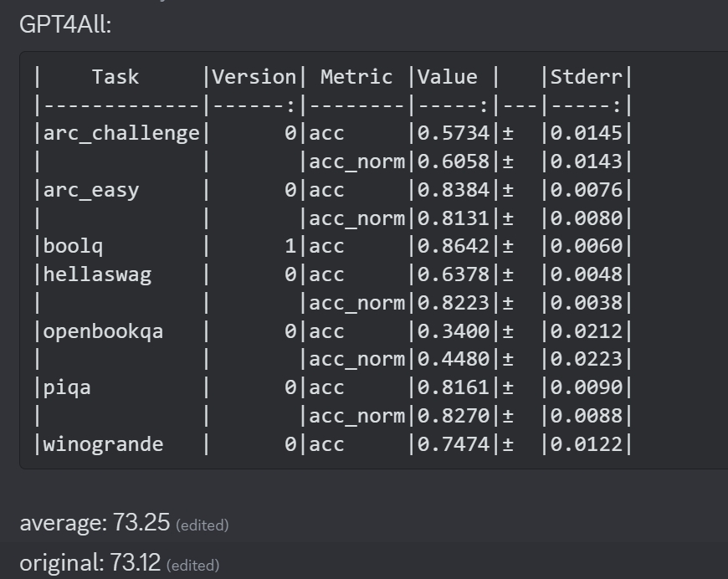Click the hellaswag task name
Image resolution: width=728 pixels, height=579 pixels.
click(97, 274)
